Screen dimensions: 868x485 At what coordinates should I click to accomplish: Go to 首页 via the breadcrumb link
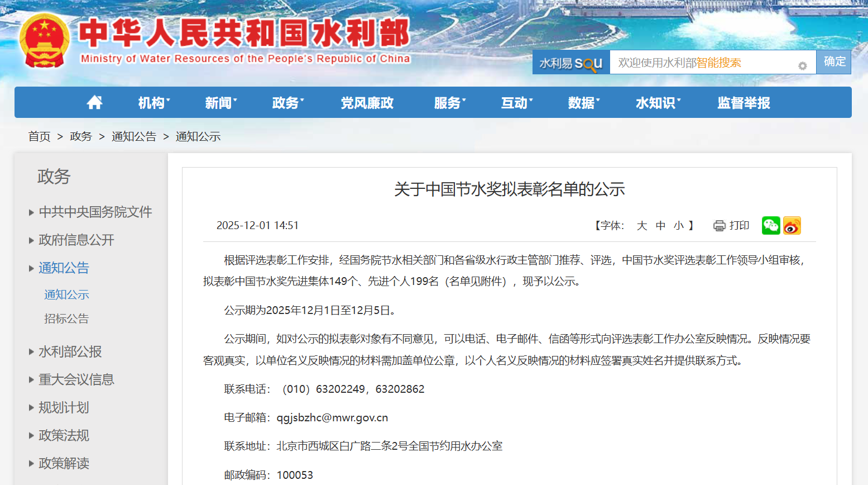coord(39,136)
